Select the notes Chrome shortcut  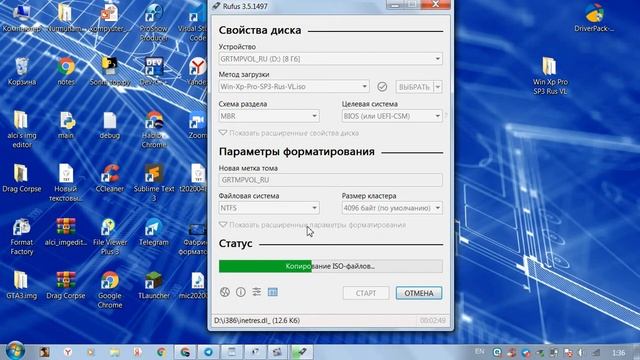point(66,71)
